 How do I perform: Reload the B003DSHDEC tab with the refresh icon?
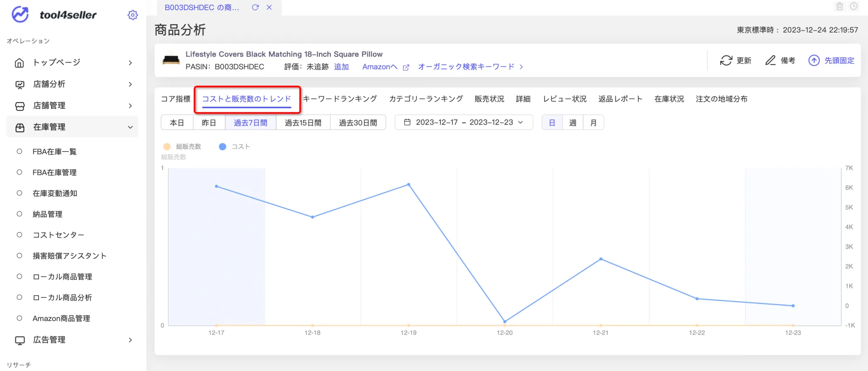click(x=255, y=7)
